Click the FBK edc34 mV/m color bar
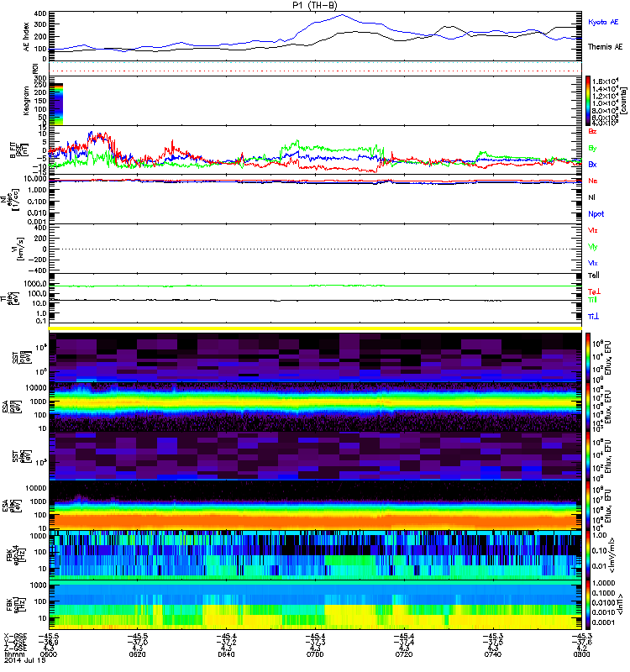Viewport: 630px width, 672px height. pos(588,555)
